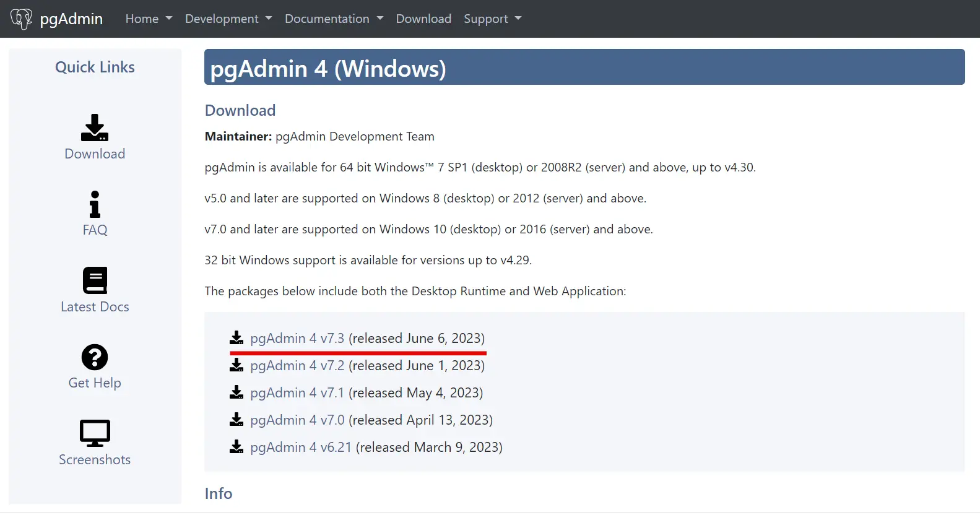Image resolution: width=980 pixels, height=515 pixels.
Task: Click the Screenshots text link in sidebar
Action: click(x=95, y=459)
